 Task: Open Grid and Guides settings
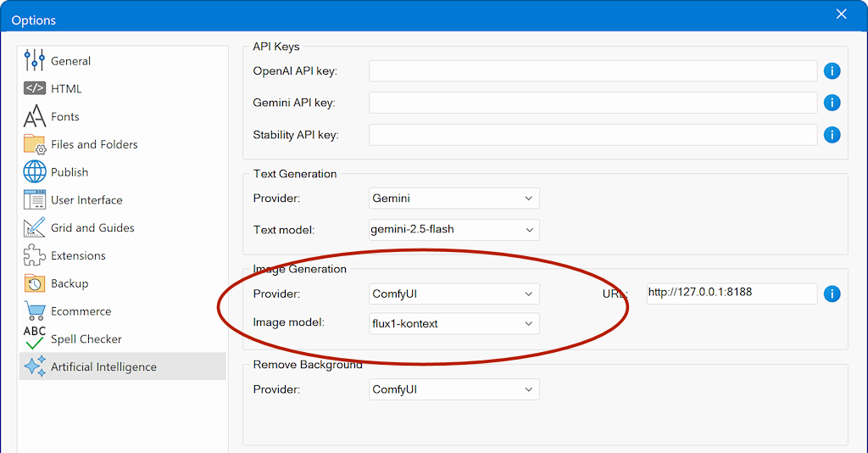(123, 227)
